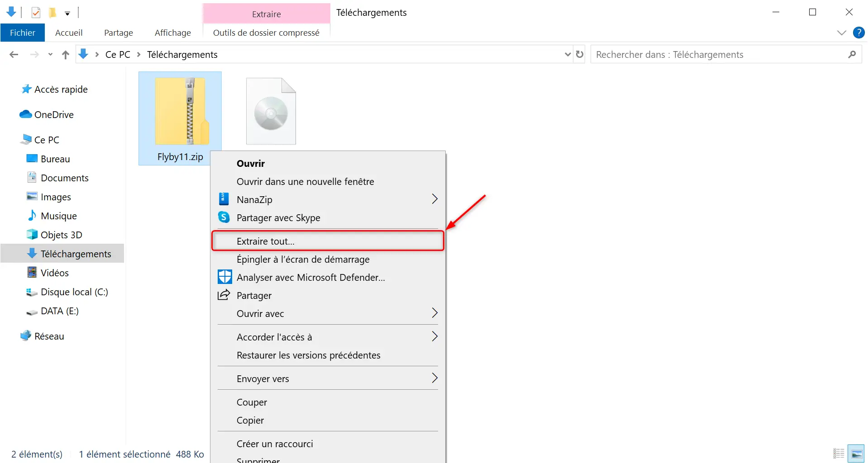This screenshot has height=463, width=868.
Task: Click the search magnifier icon
Action: (x=852, y=55)
